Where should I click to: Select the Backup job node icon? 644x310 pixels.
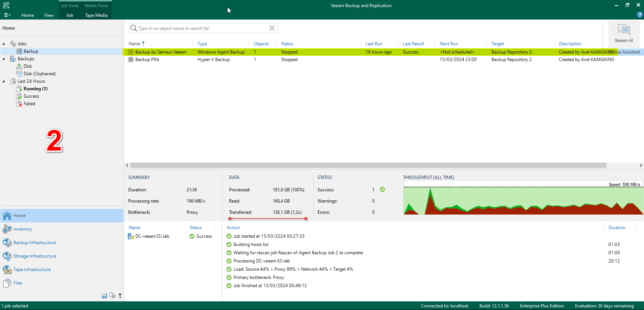19,51
